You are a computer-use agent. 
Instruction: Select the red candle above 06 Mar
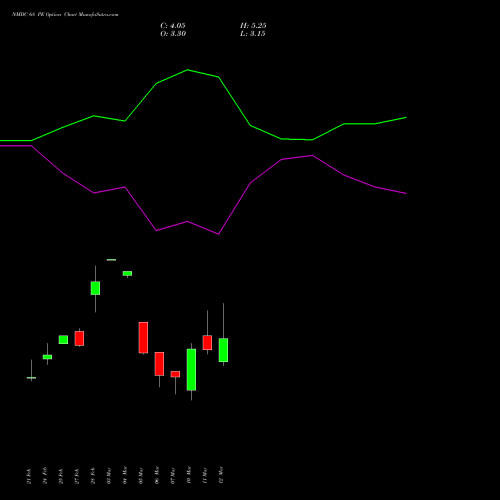pos(159,364)
